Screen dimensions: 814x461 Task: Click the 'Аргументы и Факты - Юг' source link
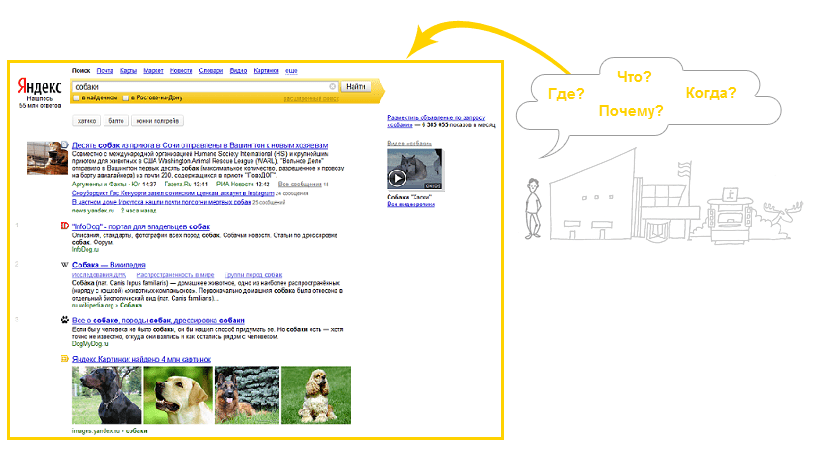[x=106, y=184]
